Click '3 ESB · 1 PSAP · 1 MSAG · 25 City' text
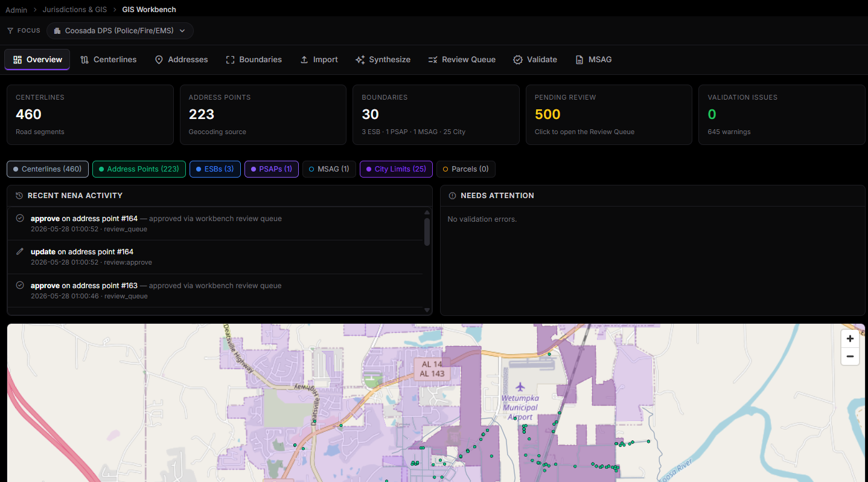 (413, 132)
